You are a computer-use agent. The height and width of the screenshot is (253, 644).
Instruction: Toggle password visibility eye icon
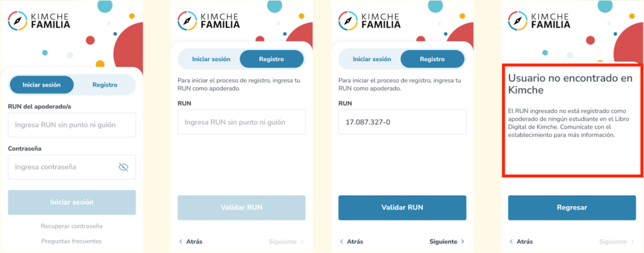point(123,167)
